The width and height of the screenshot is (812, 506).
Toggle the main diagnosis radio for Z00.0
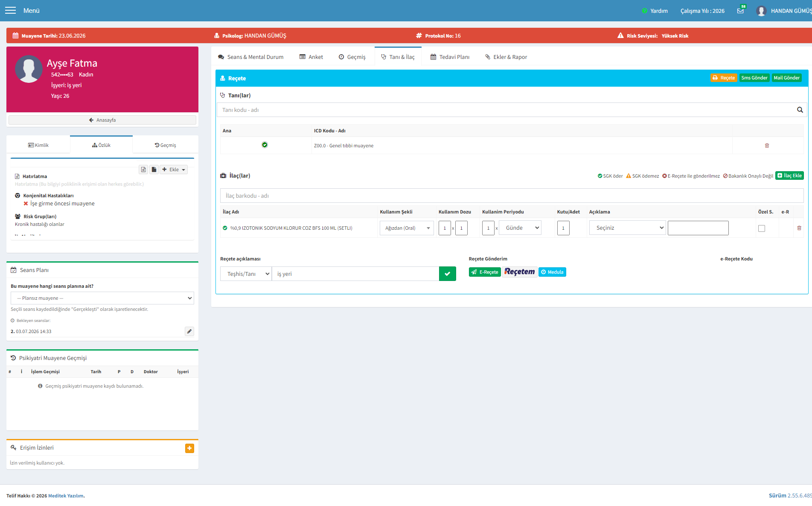(265, 145)
